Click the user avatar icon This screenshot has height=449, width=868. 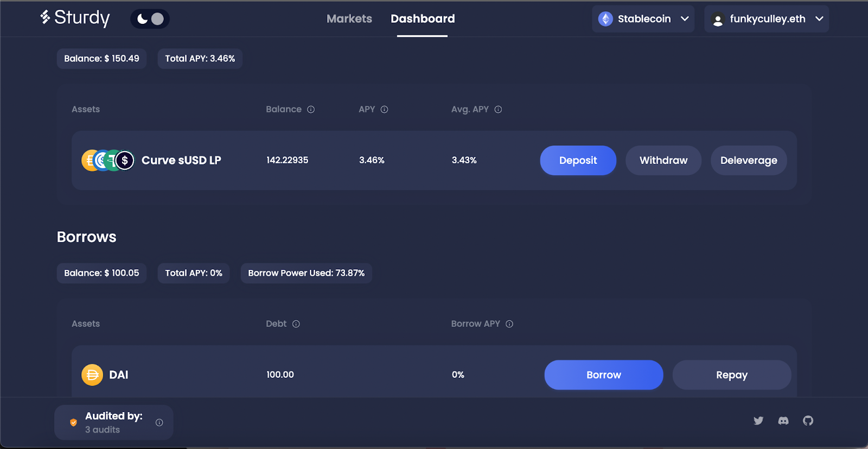(x=718, y=20)
